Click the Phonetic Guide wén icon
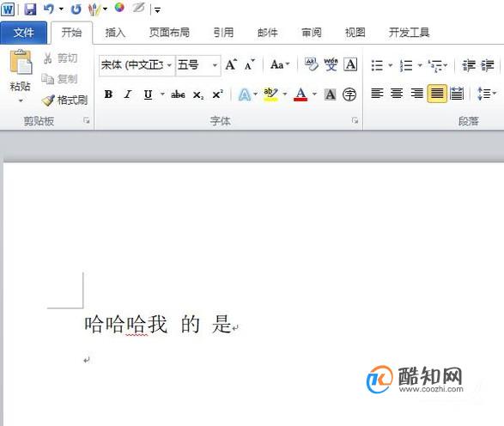 (x=331, y=64)
